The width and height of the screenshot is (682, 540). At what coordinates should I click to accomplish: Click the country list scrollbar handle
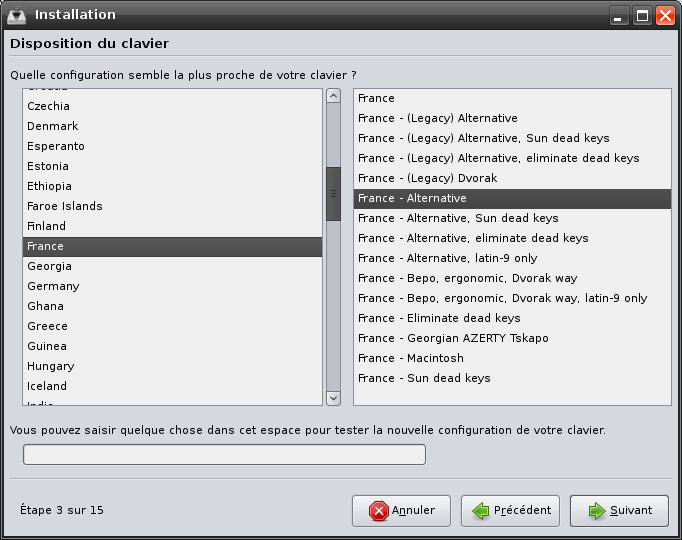pos(333,194)
